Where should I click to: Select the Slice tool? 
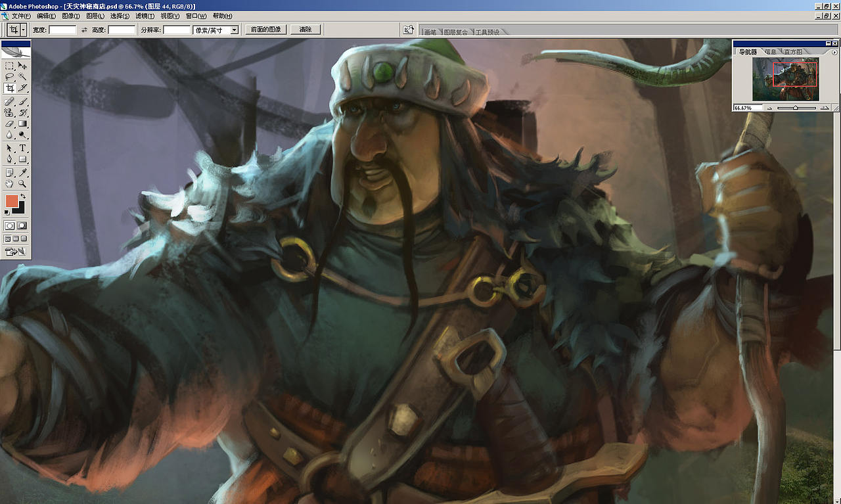click(22, 87)
